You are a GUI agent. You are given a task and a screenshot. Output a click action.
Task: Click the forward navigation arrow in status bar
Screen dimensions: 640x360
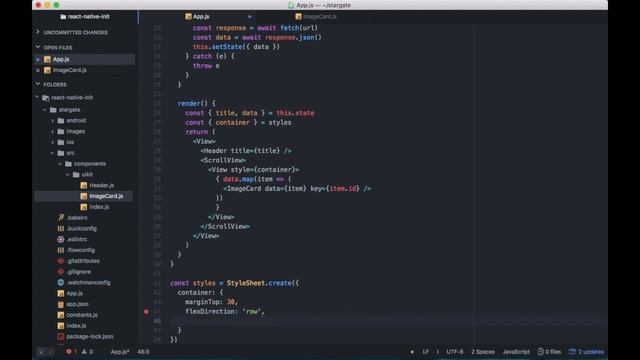(51, 351)
